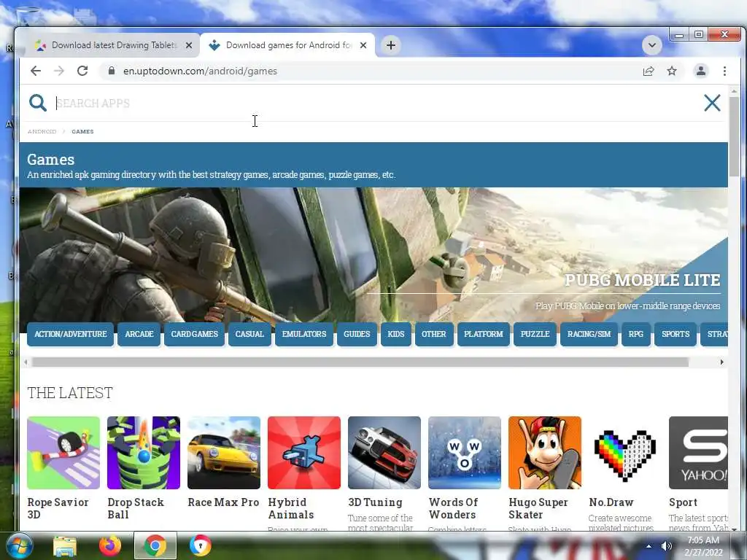Screen dimensions: 747x560
Task: Click the taskbar clock 7:05 AM
Action: [x=704, y=540]
